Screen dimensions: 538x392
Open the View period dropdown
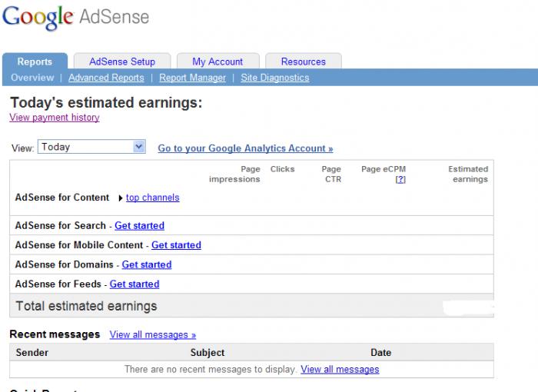[x=138, y=147]
